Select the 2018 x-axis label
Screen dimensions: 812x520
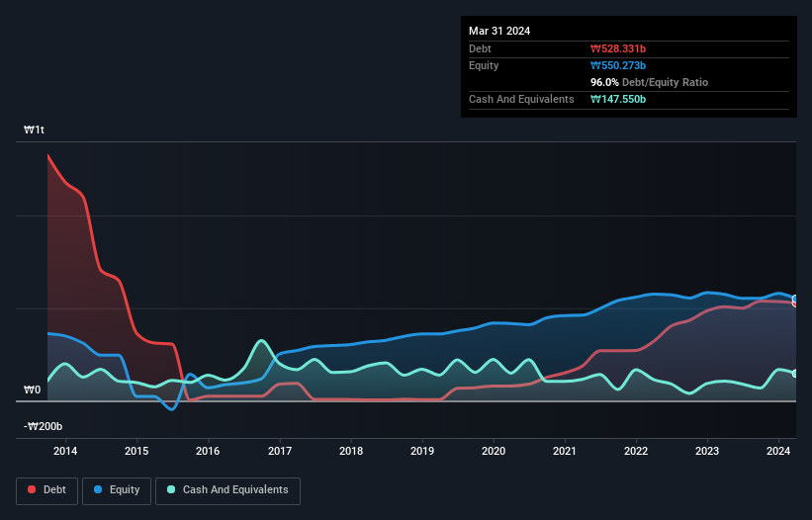[x=351, y=451]
